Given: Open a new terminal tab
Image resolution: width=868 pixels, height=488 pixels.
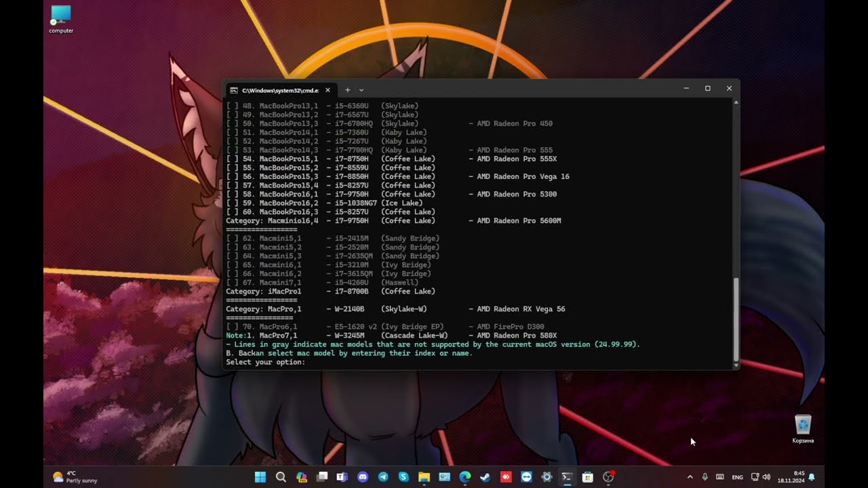Looking at the screenshot, I should point(347,89).
